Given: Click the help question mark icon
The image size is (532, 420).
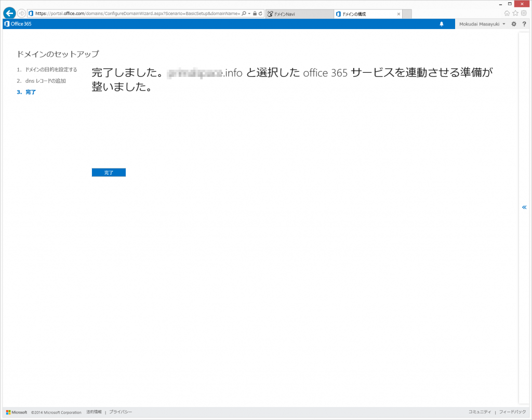Looking at the screenshot, I should click(x=524, y=24).
